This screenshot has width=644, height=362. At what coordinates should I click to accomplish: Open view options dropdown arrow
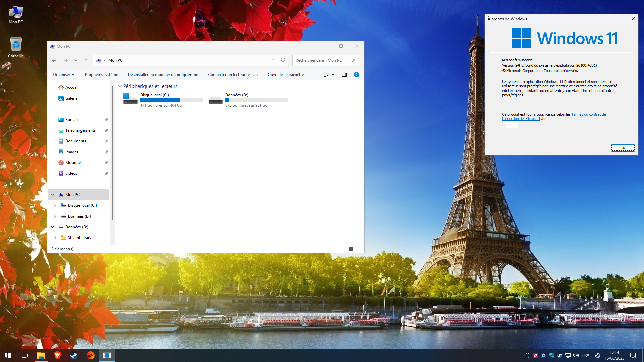[333, 75]
